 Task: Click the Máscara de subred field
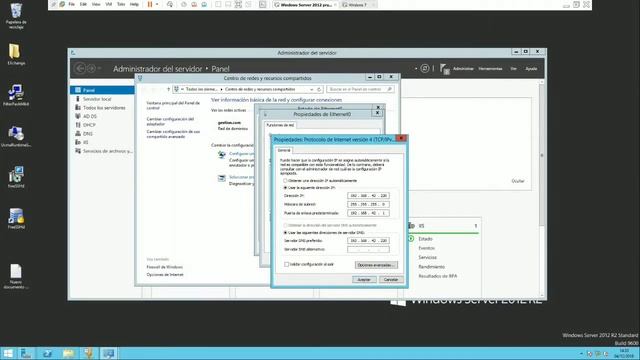click(368, 204)
